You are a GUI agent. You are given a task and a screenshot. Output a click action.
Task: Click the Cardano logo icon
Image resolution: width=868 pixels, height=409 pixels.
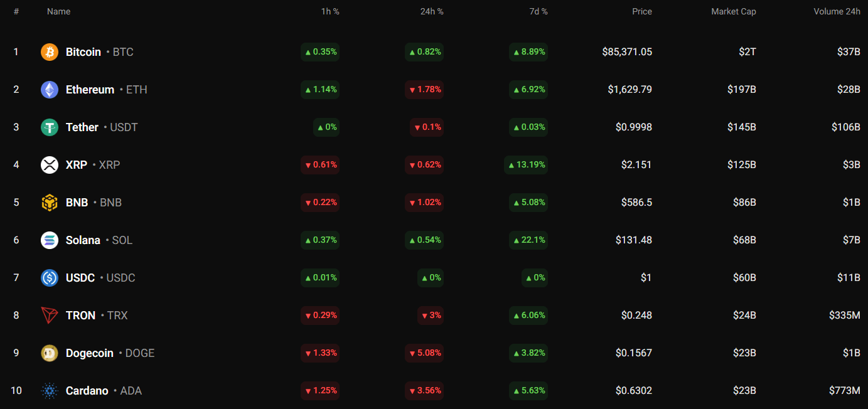[x=50, y=391]
